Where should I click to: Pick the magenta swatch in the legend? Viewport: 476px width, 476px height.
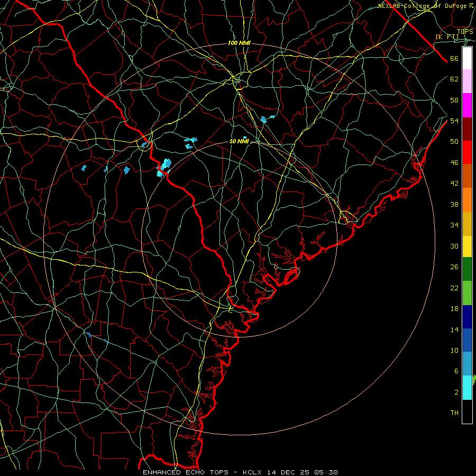tap(467, 105)
